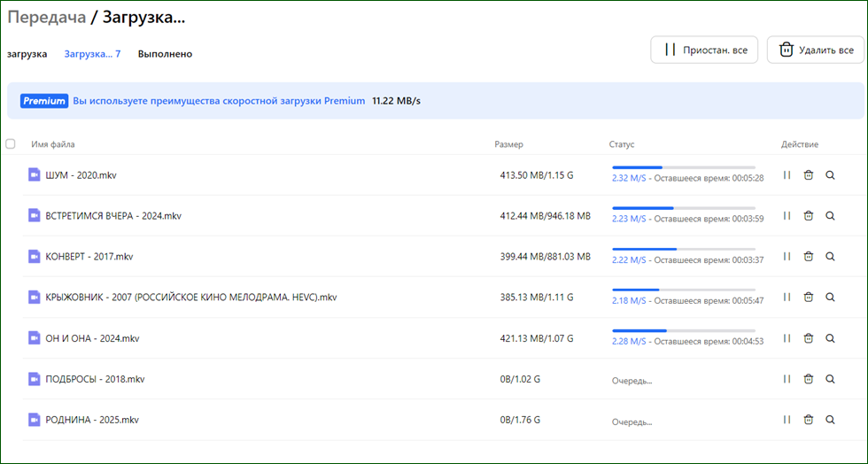Screen dimensions: 868x464
Task: Click the Очередь... status of ПОДБРОСЫ - 2018.mkv
Action: coord(632,381)
